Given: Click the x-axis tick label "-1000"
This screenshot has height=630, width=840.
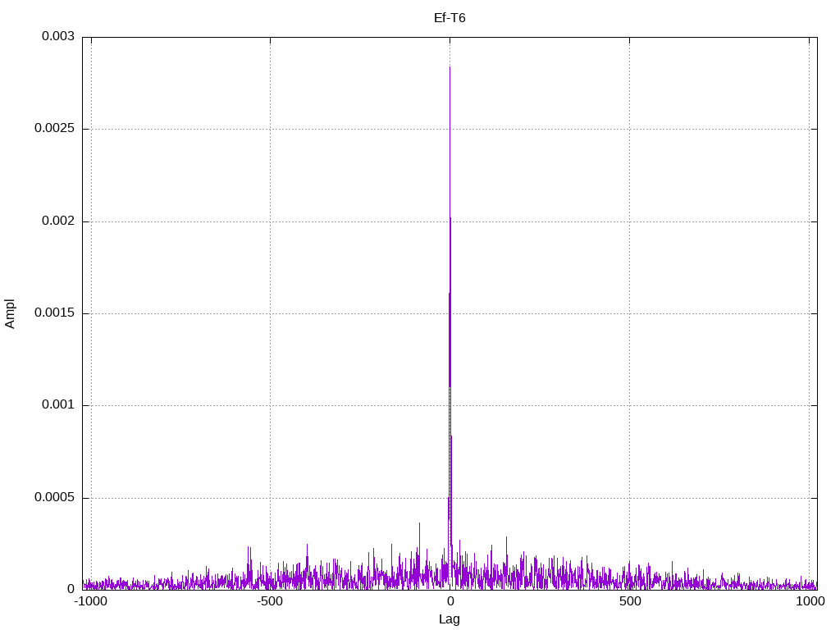Looking at the screenshot, I should coord(90,601).
